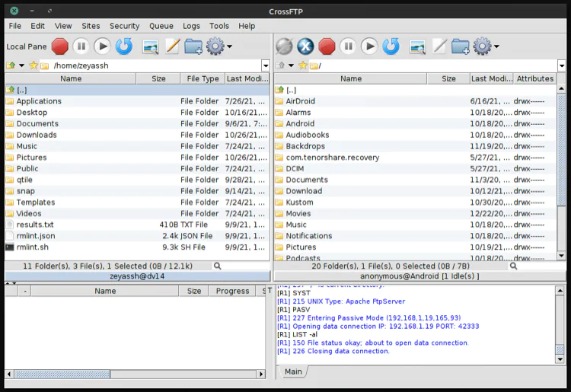The width and height of the screenshot is (571, 392).
Task: Open the local pane Edit pencil icon
Action: click(172, 46)
